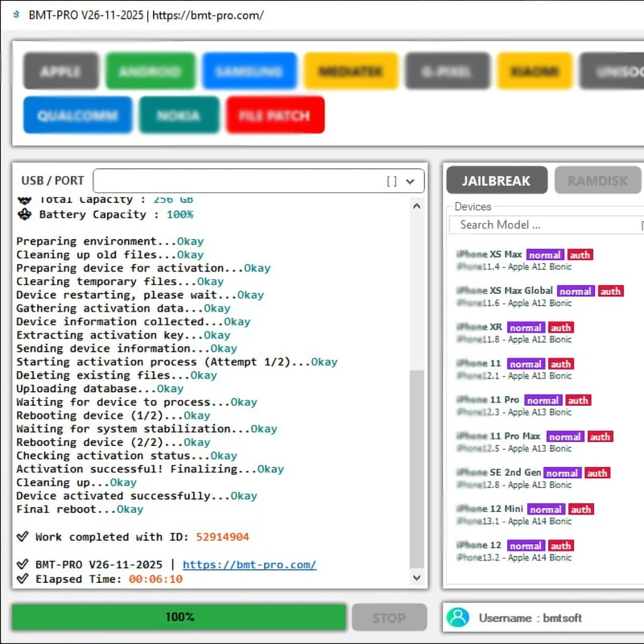644x644 pixels.
Task: Click 'Device activated successfully...Okay' log line
Action: click(x=137, y=496)
